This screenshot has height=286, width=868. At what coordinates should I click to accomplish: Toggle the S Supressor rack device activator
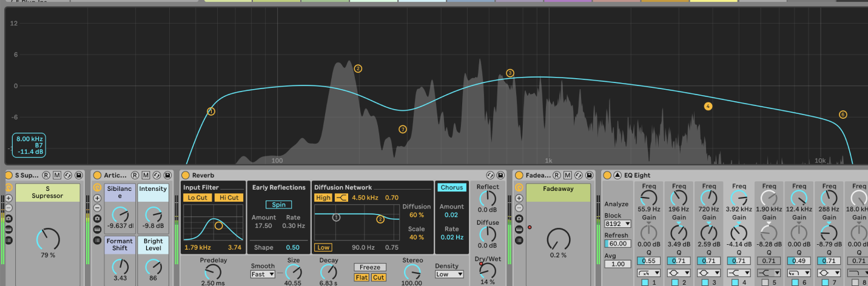[x=8, y=175]
